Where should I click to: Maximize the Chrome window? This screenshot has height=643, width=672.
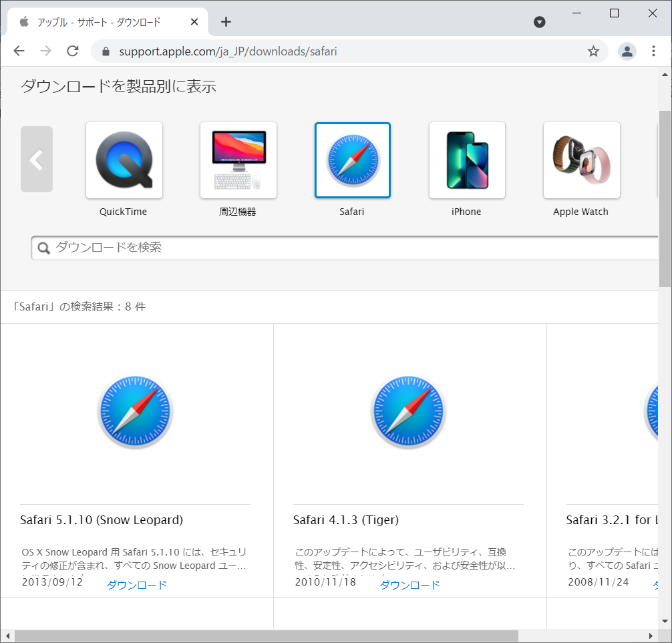coord(614,13)
